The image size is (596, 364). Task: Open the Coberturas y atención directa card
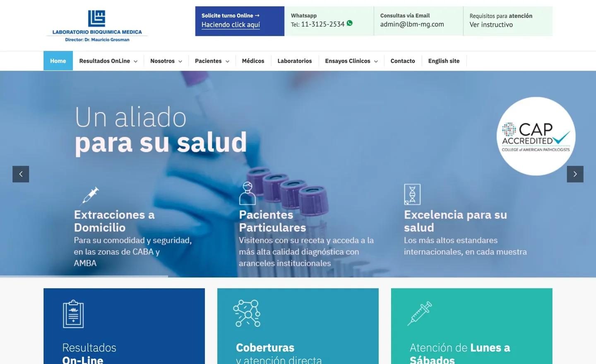pos(298,326)
